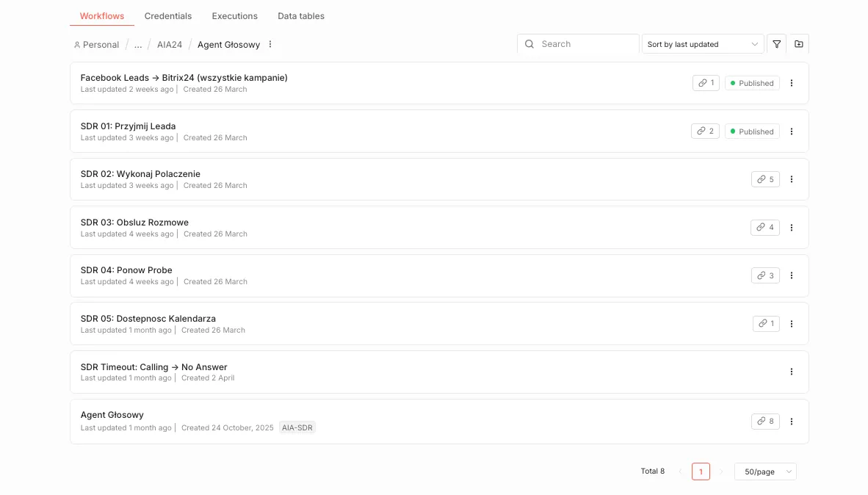Open options menu for Agent Głosowy workflow row
Screen dimensions: 868x495
click(x=792, y=422)
